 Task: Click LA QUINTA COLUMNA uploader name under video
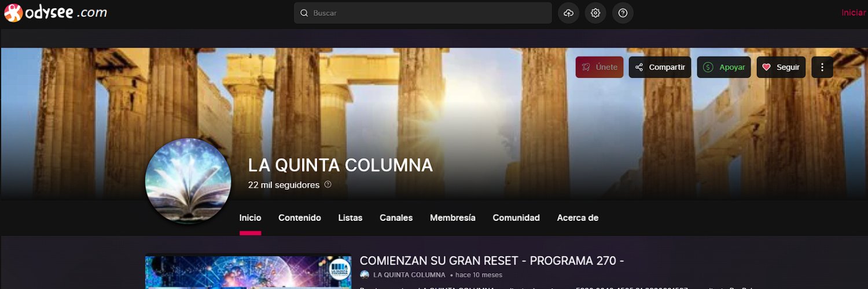click(409, 275)
